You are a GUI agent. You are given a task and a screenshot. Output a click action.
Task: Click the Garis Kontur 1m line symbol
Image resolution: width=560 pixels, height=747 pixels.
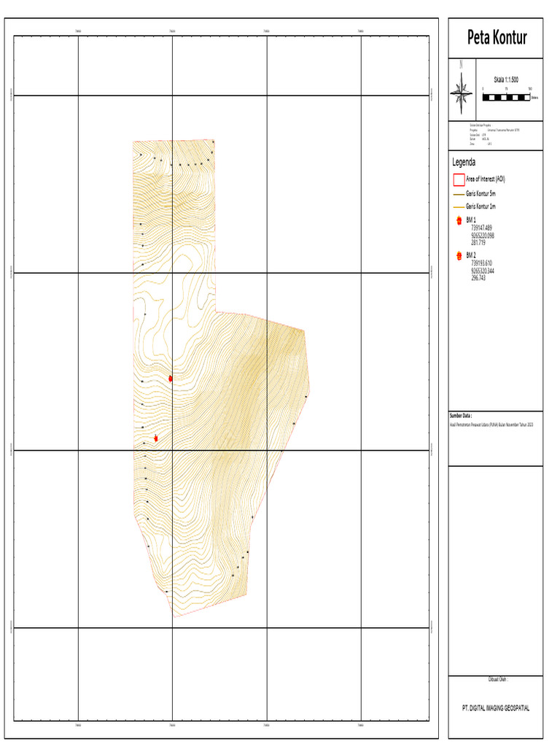pyautogui.click(x=458, y=207)
